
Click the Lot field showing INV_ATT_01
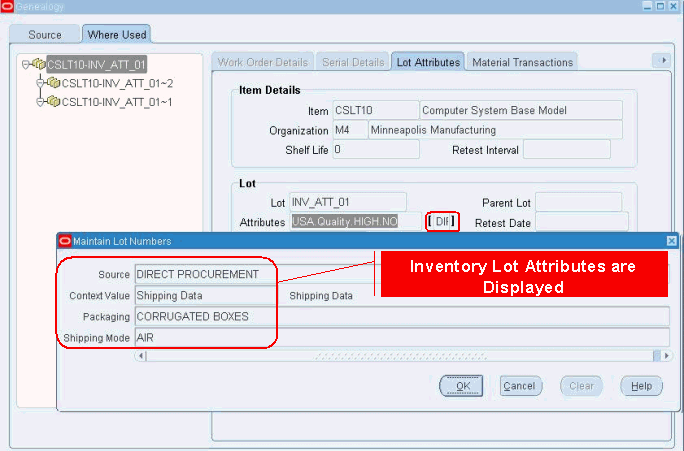pos(348,202)
